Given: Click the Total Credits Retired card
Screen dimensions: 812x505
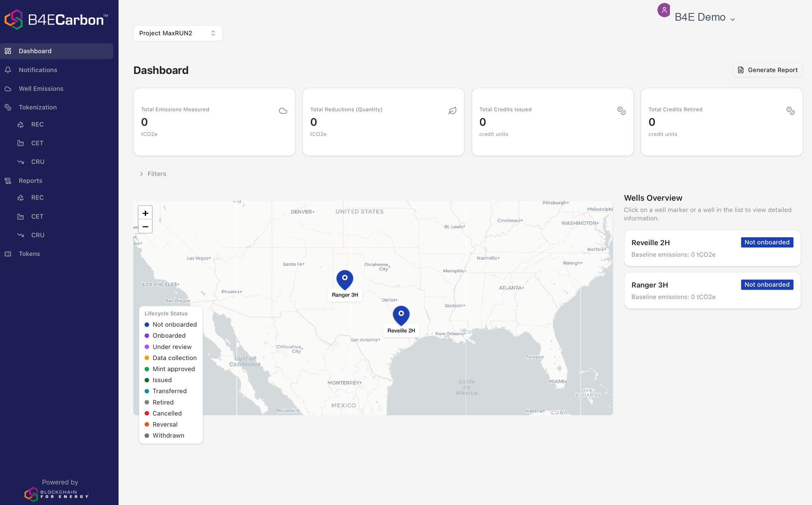Looking at the screenshot, I should pyautogui.click(x=721, y=122).
